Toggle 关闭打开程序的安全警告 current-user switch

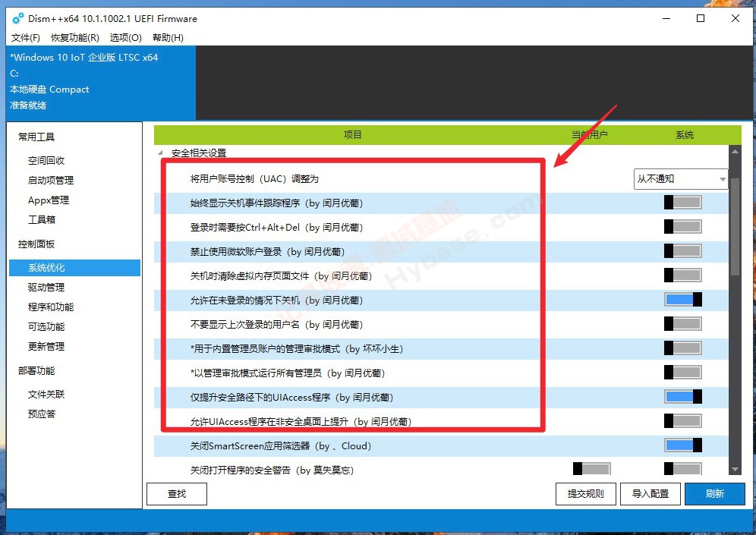point(591,468)
